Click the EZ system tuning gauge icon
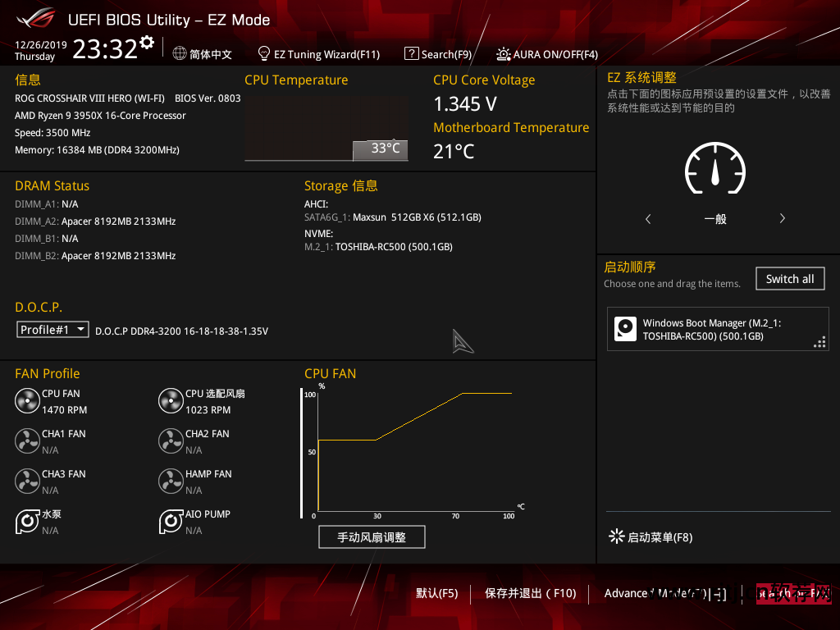Viewport: 840px width, 630px height. (x=715, y=168)
